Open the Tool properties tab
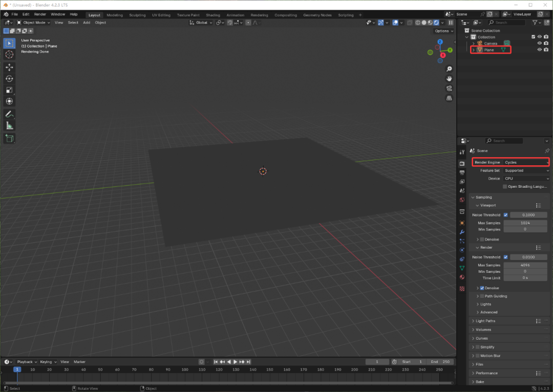 (462, 153)
